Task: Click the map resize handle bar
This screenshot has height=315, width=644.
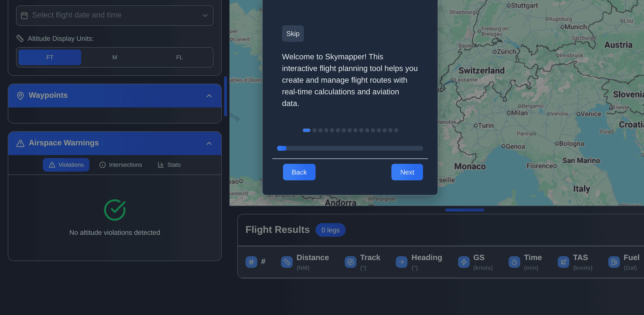Action: coord(465,210)
